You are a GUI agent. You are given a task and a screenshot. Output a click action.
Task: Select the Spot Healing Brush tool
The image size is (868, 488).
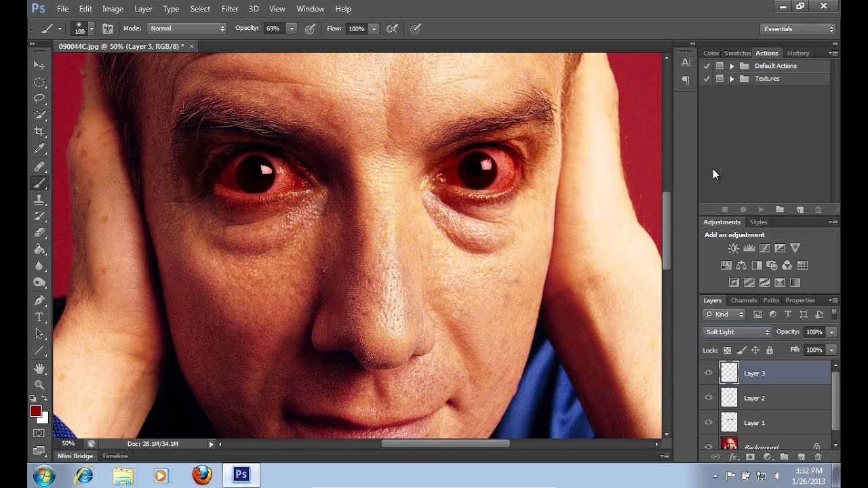pos(39,167)
